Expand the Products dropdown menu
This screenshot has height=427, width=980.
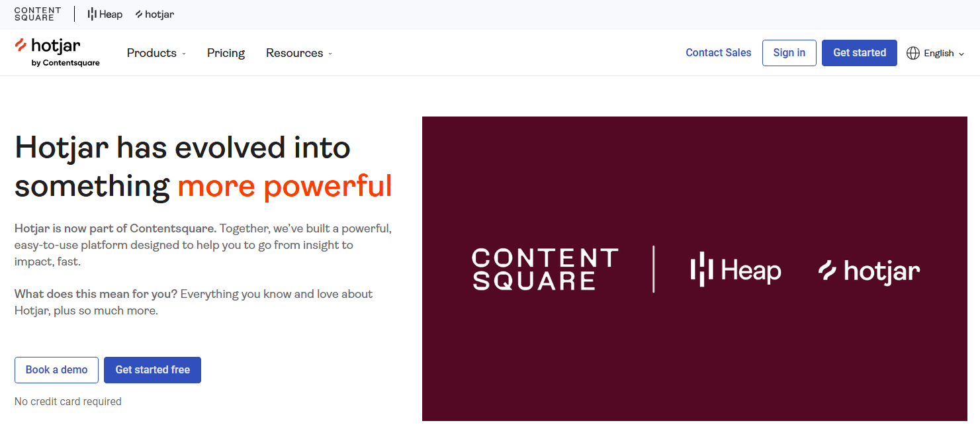[x=156, y=53]
